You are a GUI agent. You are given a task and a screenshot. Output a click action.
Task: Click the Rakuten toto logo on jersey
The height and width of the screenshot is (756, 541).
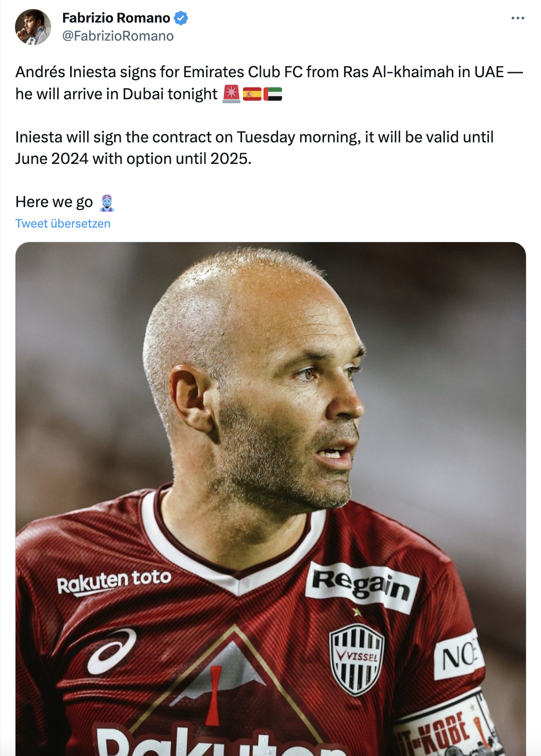pyautogui.click(x=114, y=582)
